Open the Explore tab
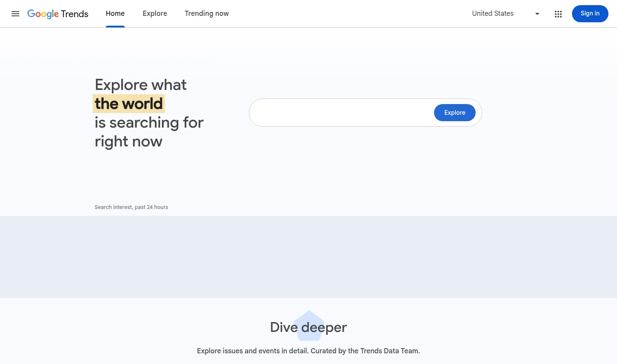 155,14
